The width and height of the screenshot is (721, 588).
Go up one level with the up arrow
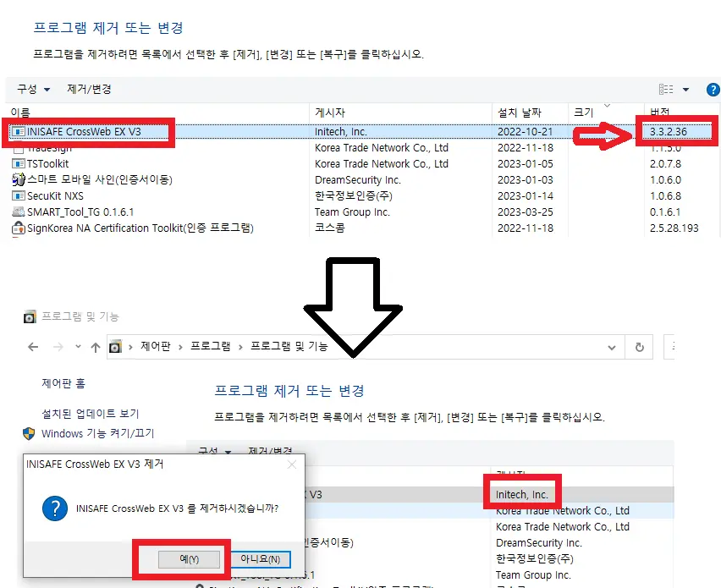[96, 347]
